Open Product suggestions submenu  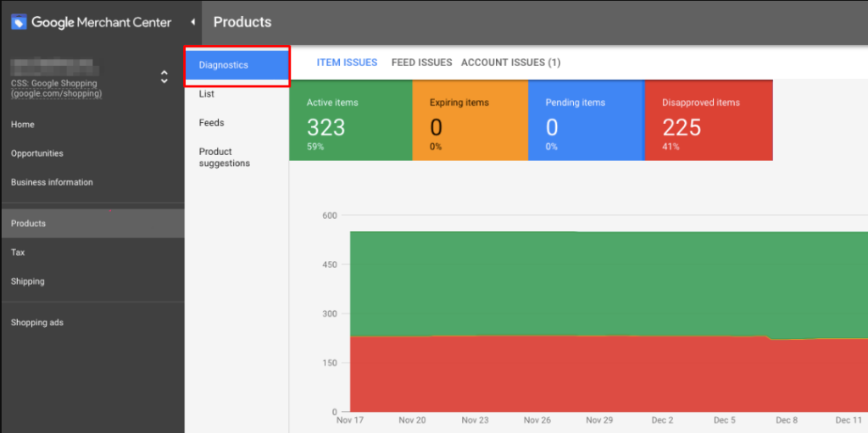(225, 158)
